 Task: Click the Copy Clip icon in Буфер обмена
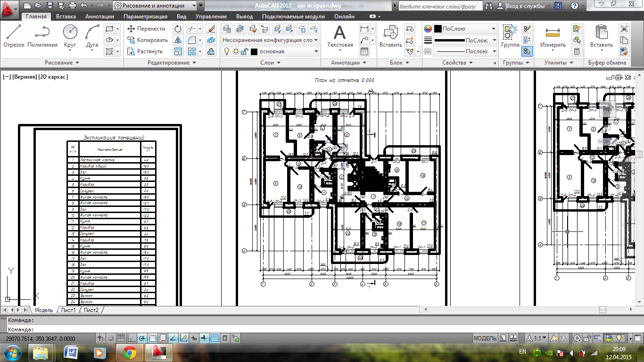624,40
